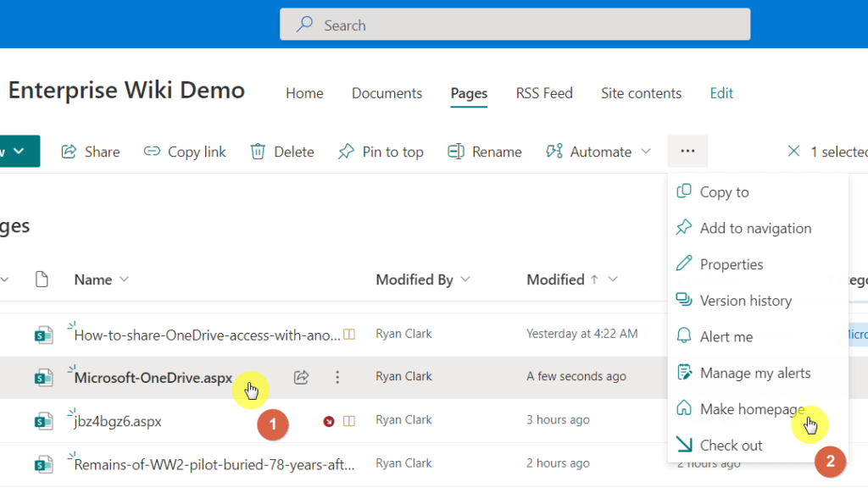Select the Pages navigation tab
The width and height of the screenshot is (868, 493).
coord(469,93)
